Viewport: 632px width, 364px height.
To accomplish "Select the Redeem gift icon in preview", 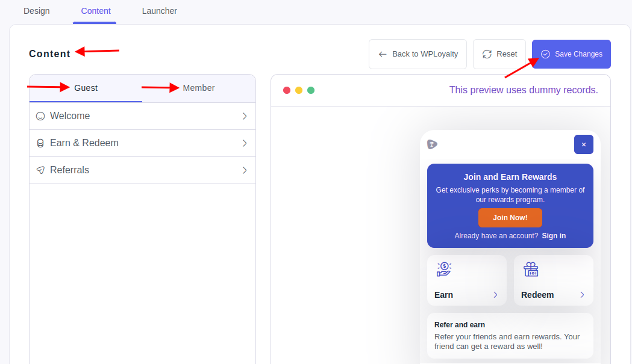I will pyautogui.click(x=531, y=269).
